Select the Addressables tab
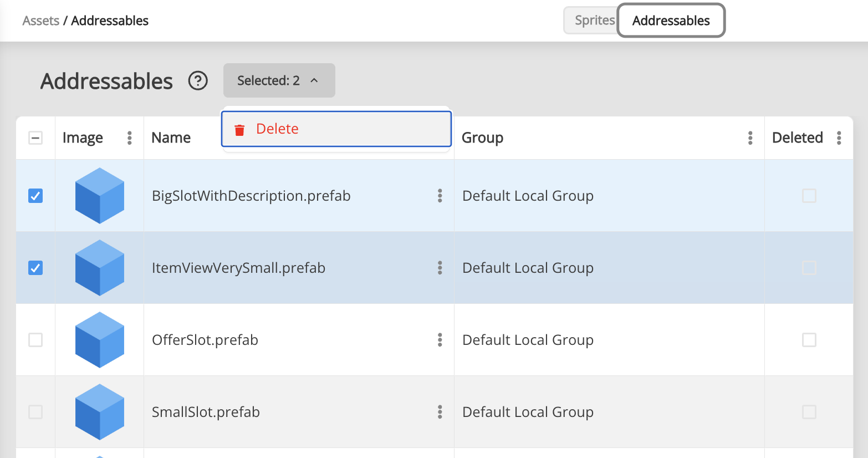This screenshot has height=458, width=868. (x=671, y=21)
